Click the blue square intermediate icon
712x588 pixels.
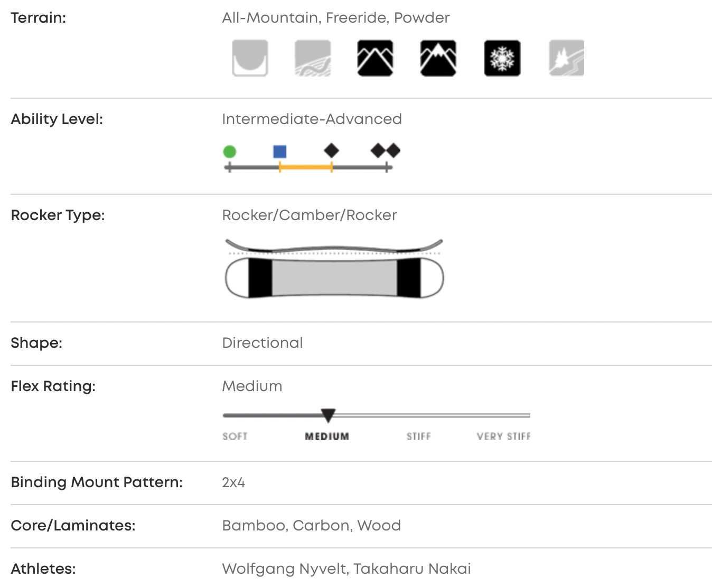[280, 152]
